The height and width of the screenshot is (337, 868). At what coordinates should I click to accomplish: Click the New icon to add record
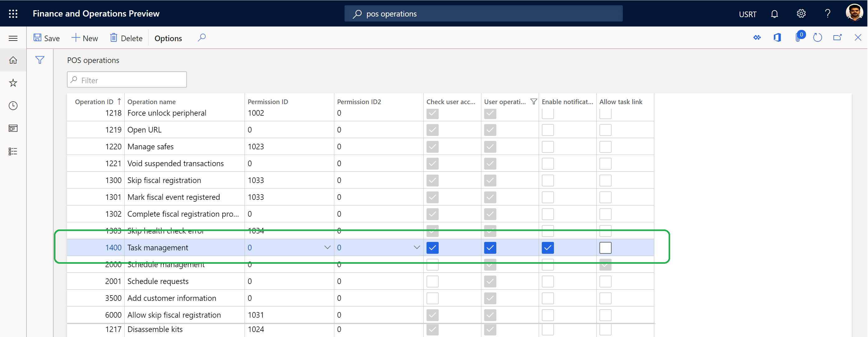[x=84, y=38]
